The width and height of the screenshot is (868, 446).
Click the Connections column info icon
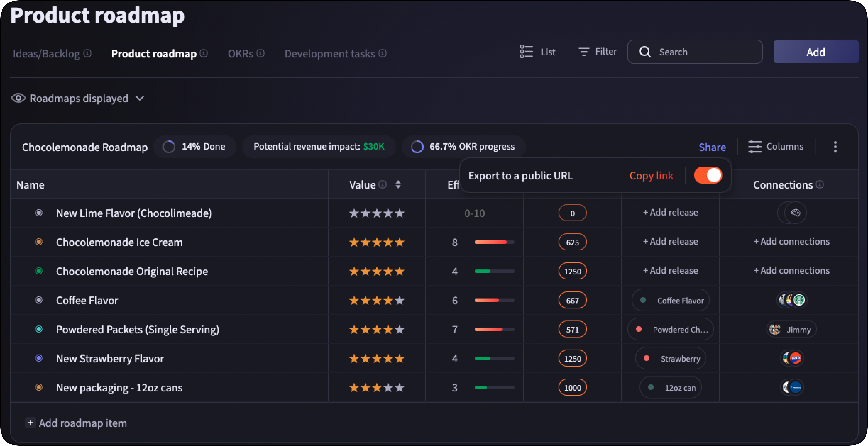click(x=820, y=185)
